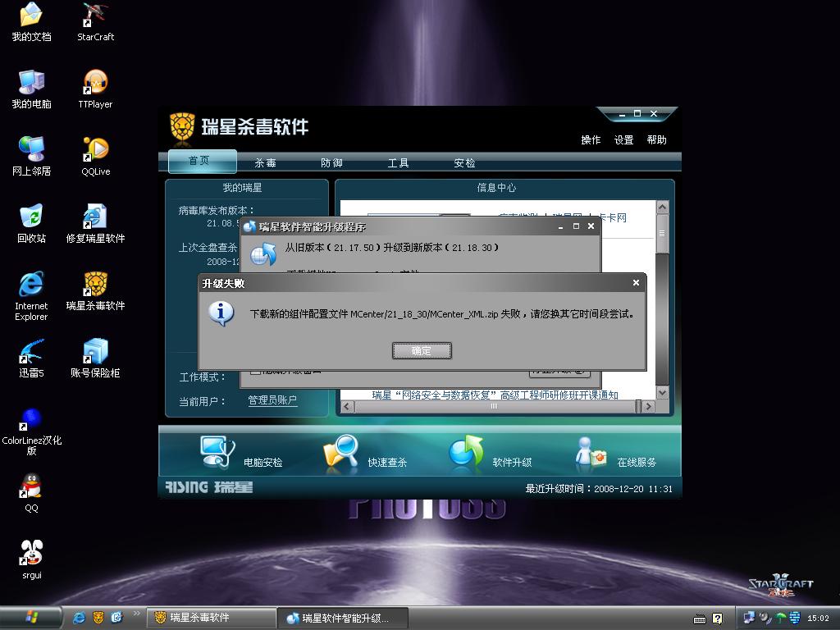The height and width of the screenshot is (630, 840).
Task: Click the Rising lion logo in title
Action: tap(182, 127)
